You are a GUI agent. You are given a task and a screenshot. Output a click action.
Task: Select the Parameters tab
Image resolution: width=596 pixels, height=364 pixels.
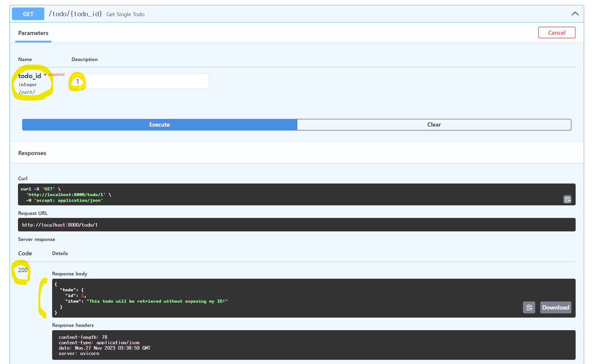tap(33, 33)
